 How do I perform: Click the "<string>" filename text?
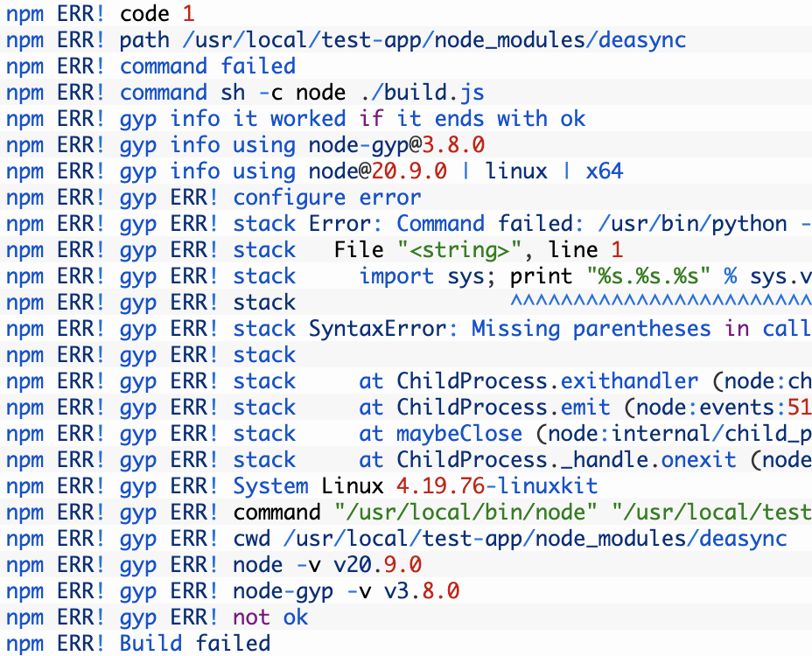click(460, 250)
